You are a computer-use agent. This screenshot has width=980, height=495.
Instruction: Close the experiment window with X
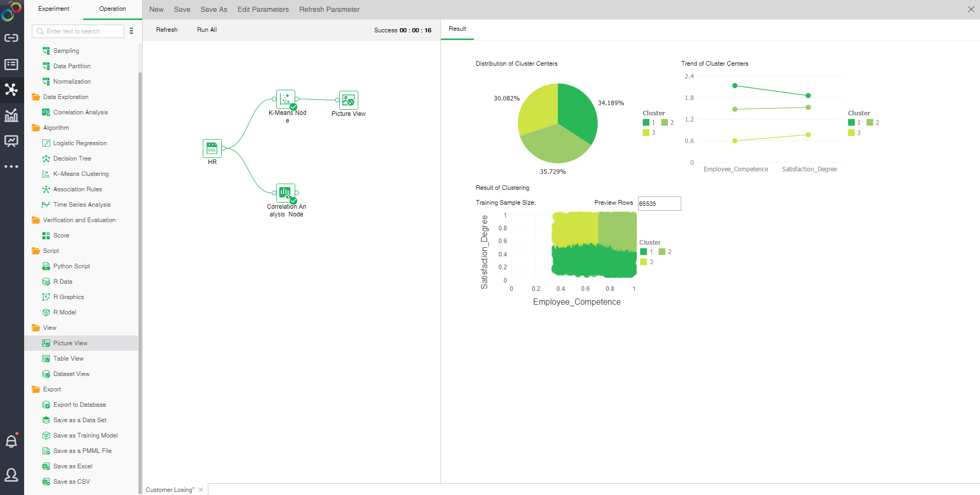(x=971, y=9)
